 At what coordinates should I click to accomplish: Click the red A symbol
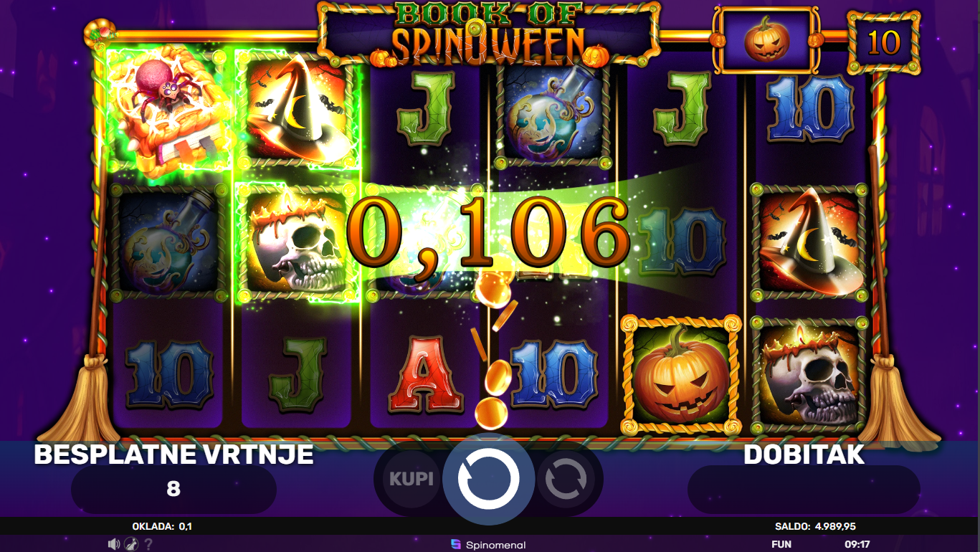(x=425, y=374)
